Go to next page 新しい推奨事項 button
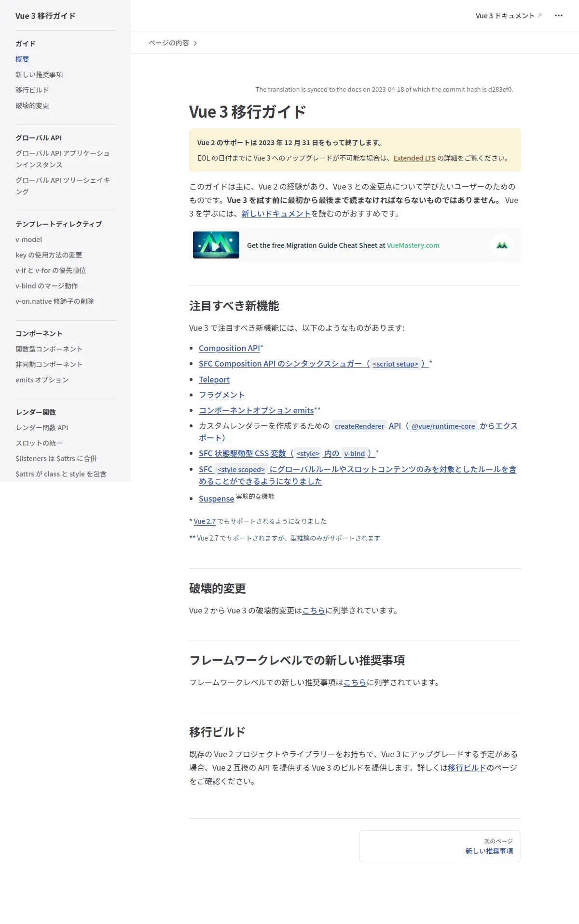The image size is (579, 924). pyautogui.click(x=440, y=846)
